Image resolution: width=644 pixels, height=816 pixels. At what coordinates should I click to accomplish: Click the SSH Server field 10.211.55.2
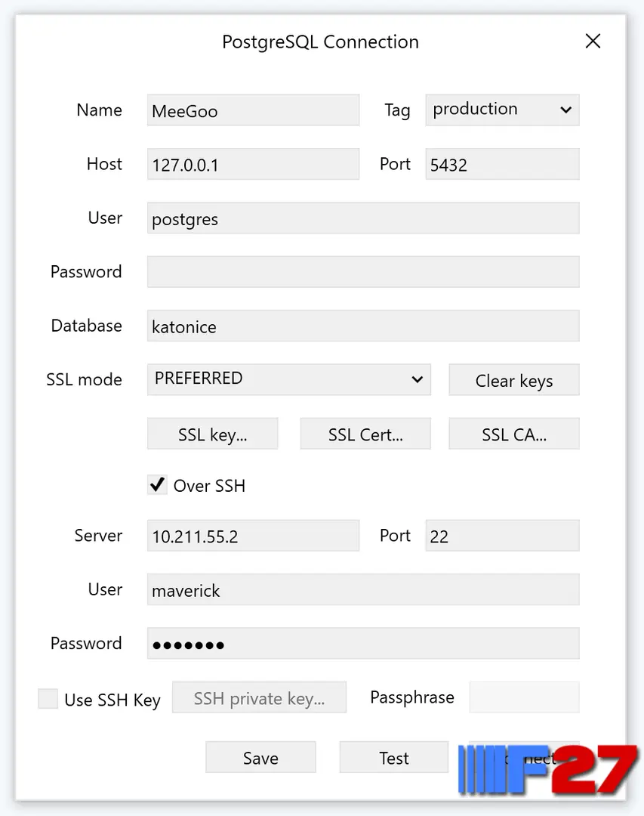[253, 536]
